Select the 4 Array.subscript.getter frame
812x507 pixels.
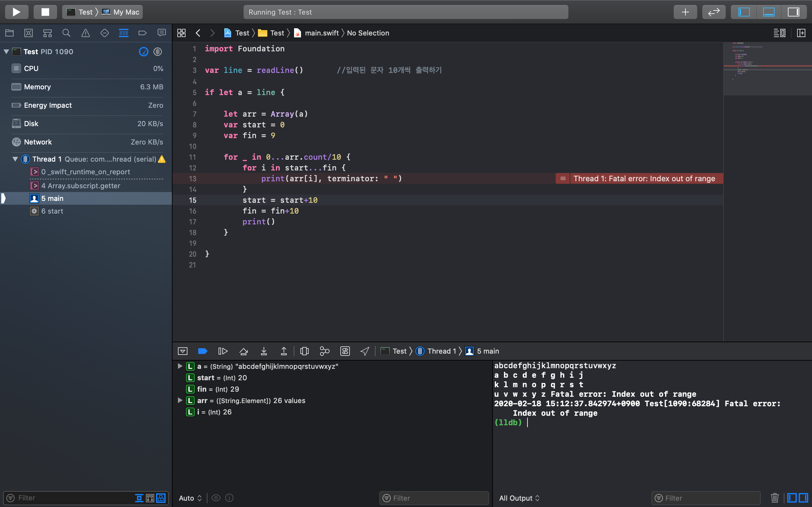(x=81, y=186)
